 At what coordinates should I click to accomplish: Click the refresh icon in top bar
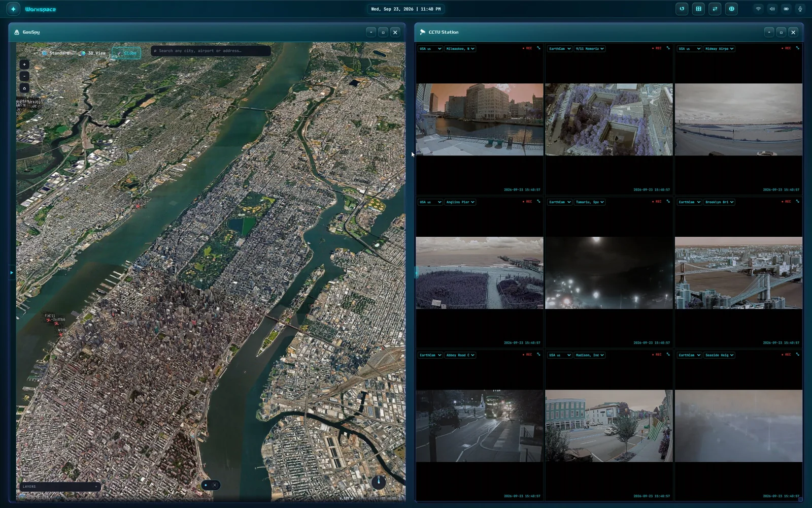pyautogui.click(x=682, y=9)
